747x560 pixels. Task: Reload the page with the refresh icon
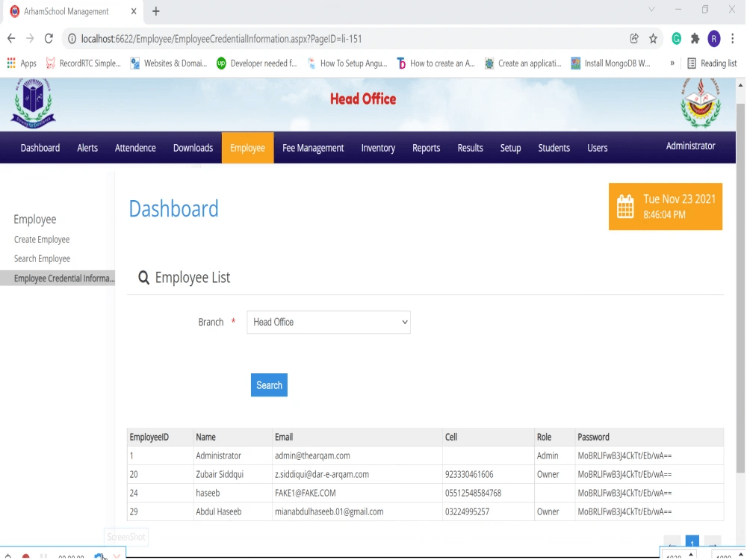click(49, 37)
